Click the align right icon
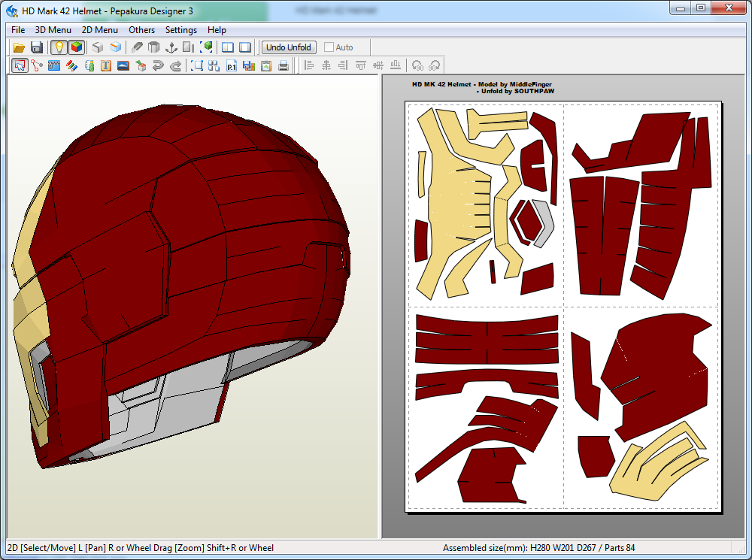Viewport: 752px width, 560px height. coord(344,65)
